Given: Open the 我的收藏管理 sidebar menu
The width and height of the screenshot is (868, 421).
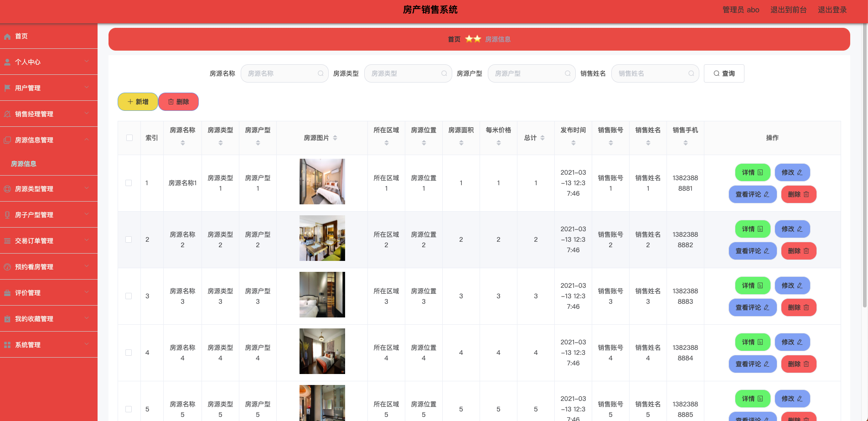Looking at the screenshot, I should [49, 319].
